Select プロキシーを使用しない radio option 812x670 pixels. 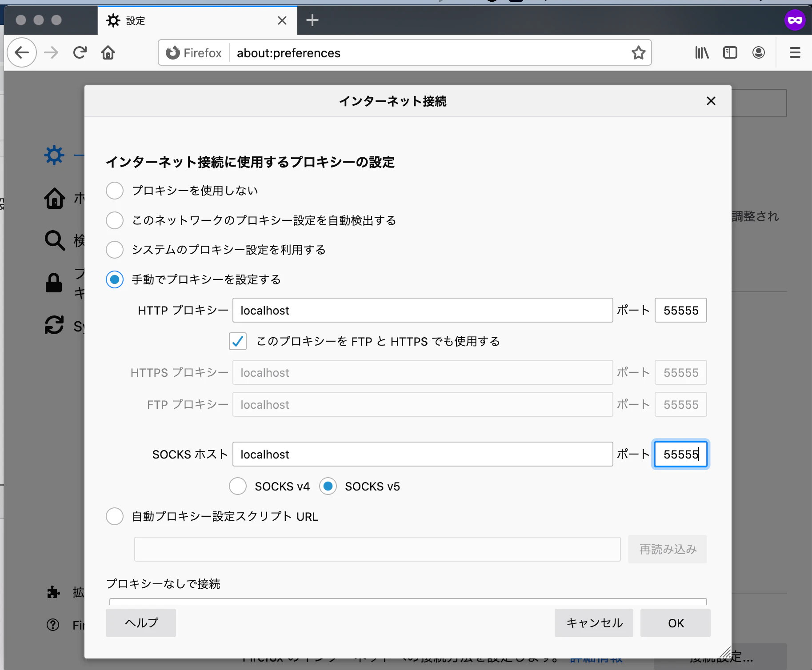(x=115, y=191)
